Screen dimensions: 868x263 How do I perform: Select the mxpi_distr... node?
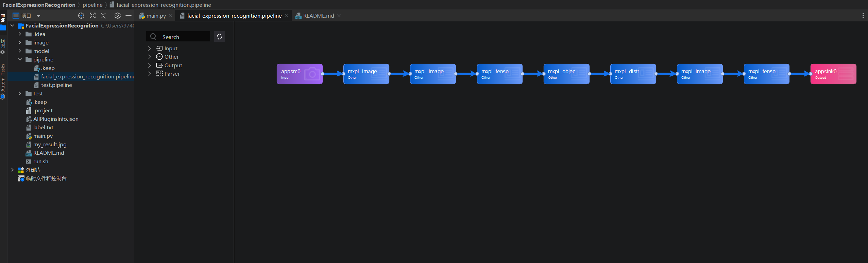(x=633, y=74)
